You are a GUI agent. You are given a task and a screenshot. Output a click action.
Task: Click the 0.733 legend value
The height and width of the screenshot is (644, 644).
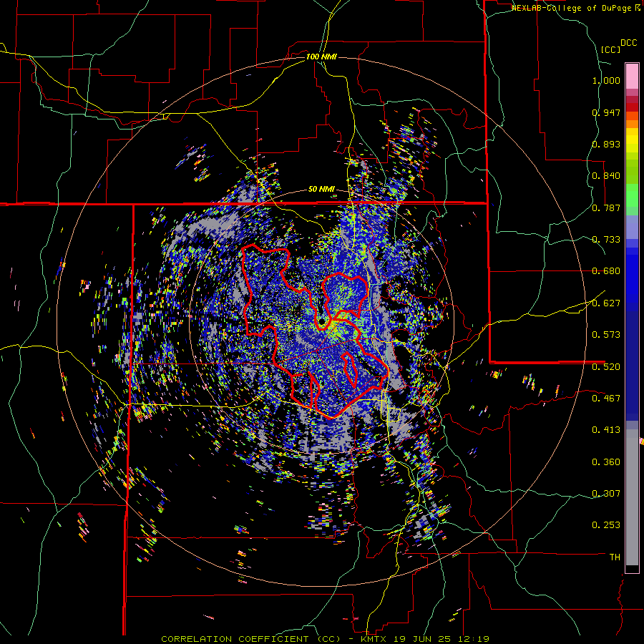pyautogui.click(x=606, y=240)
